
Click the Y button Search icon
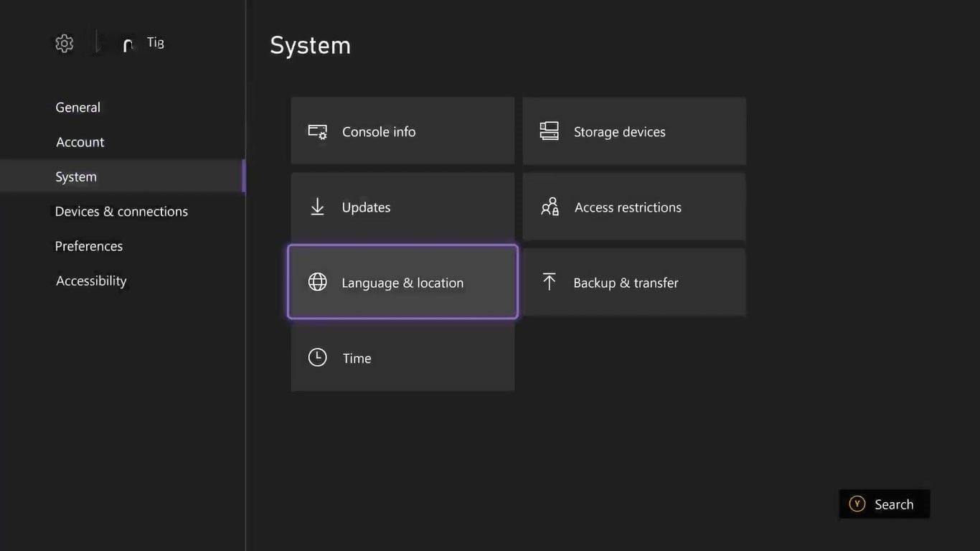click(x=857, y=504)
